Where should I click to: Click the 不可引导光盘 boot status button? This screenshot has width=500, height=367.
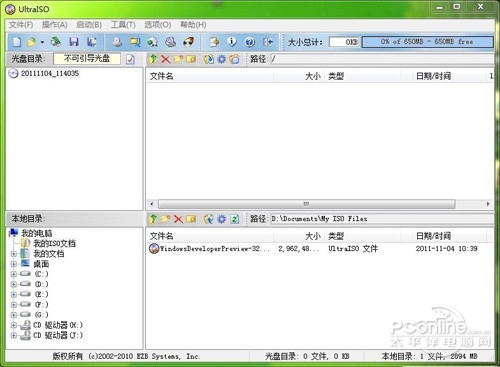[87, 59]
